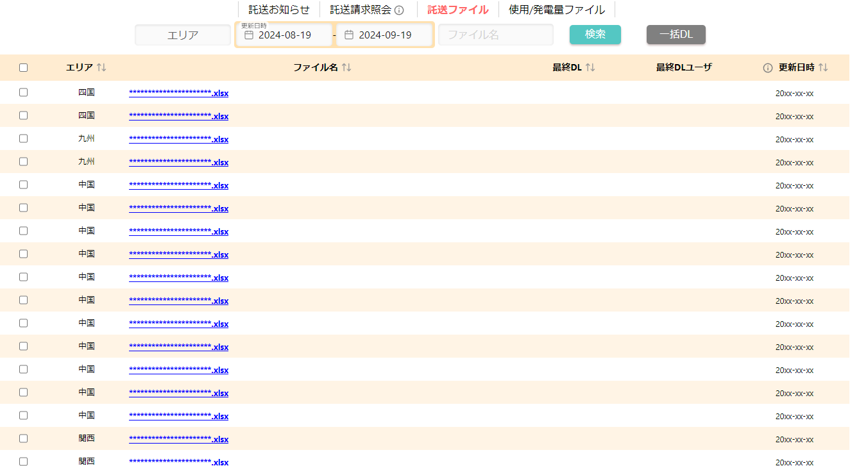Edit the end date 2024-09-19 field
Image resolution: width=868 pixels, height=466 pixels.
click(x=384, y=35)
